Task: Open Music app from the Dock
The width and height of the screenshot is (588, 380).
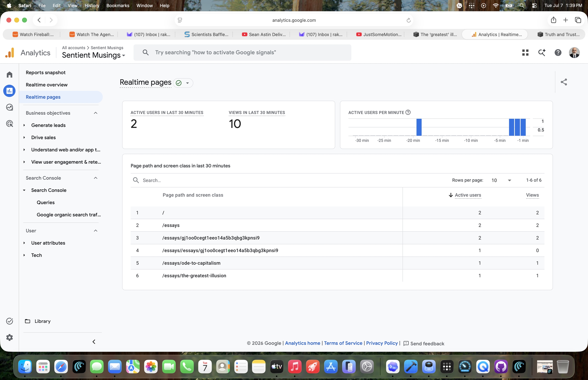Action: point(295,367)
